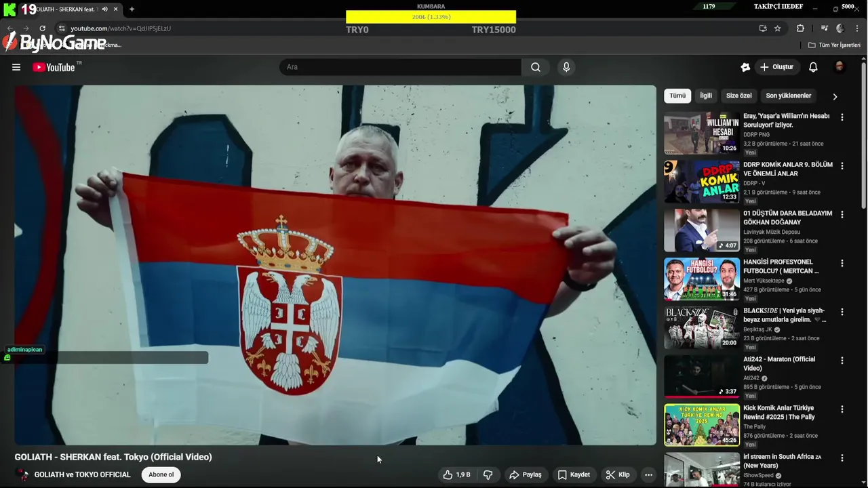Viewport: 868px width, 488px height.
Task: Open the browser profile avatar
Action: click(x=840, y=28)
